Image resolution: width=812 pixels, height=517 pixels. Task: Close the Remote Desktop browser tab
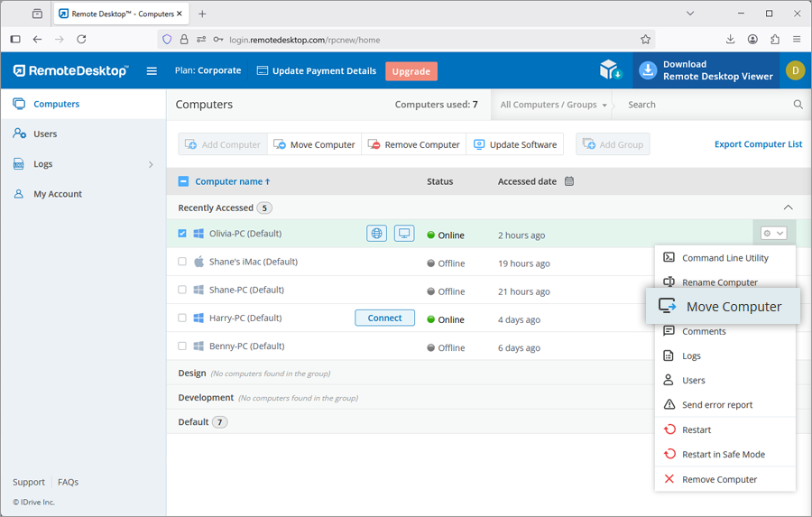(x=180, y=14)
